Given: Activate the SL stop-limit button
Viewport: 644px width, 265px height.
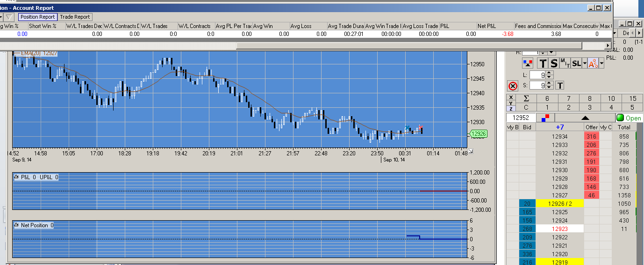Looking at the screenshot, I should pyautogui.click(x=576, y=63).
